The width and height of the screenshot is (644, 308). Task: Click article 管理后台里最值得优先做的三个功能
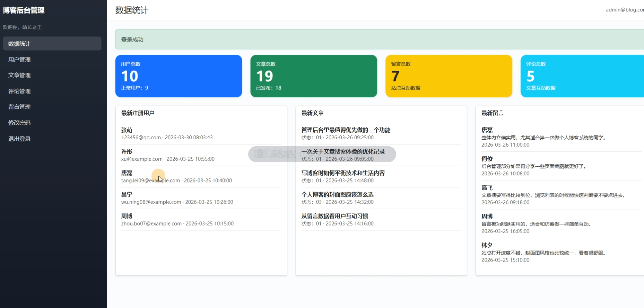pyautogui.click(x=346, y=130)
